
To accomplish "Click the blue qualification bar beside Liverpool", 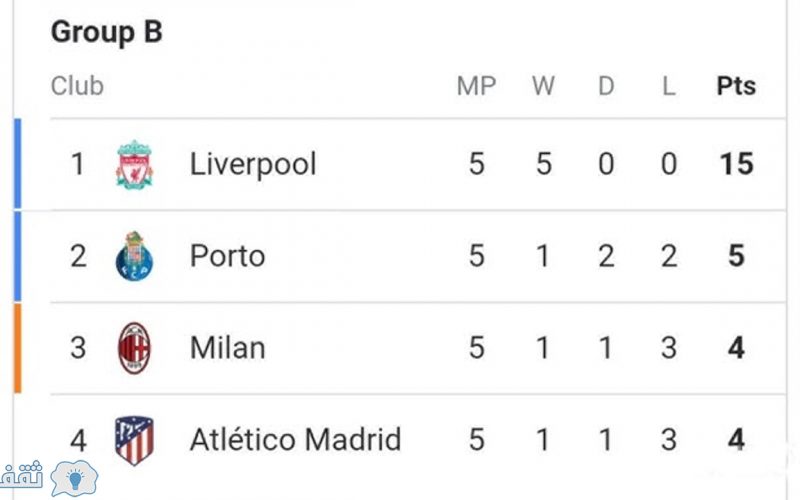I will coord(17,164).
